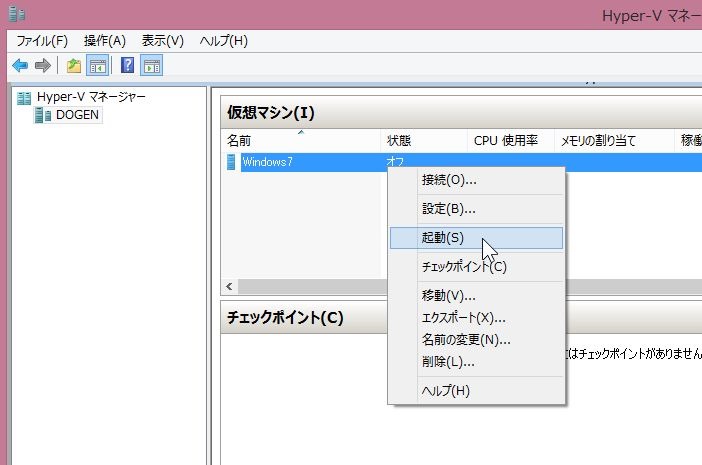Choose 設定(B)... in the context menu
The image size is (702, 465).
(x=448, y=209)
